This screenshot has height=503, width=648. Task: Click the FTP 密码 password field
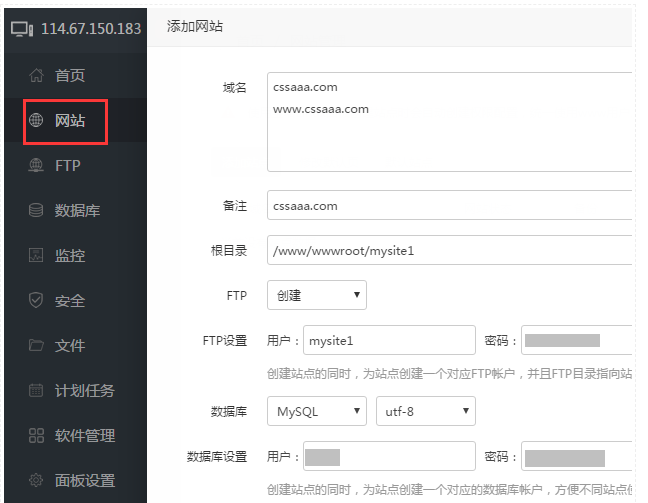[577, 340]
